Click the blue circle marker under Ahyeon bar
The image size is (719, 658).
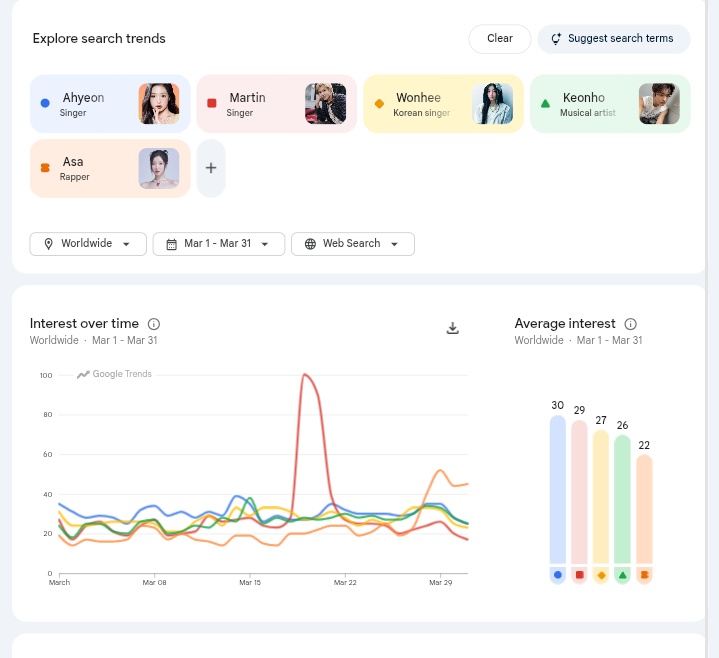[x=558, y=575]
